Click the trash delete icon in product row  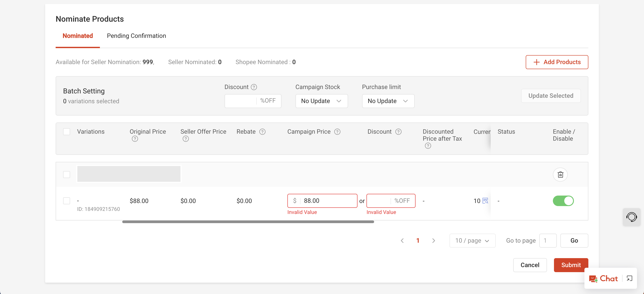(x=560, y=175)
